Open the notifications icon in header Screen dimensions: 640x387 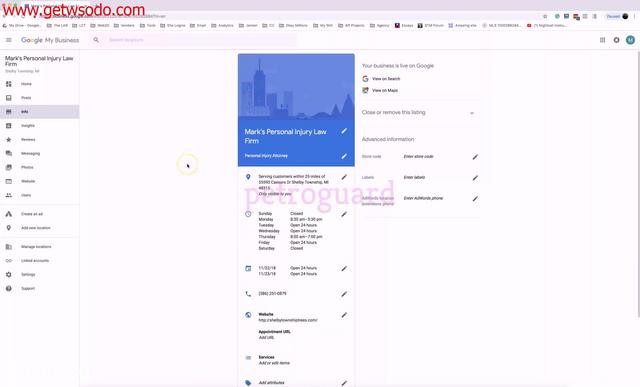(616, 40)
